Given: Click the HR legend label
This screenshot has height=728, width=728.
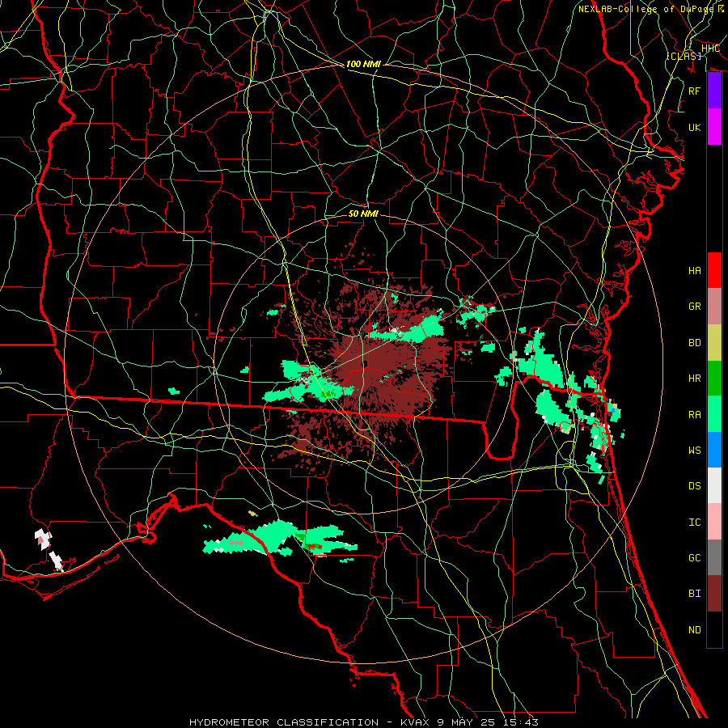Looking at the screenshot, I should (695, 379).
